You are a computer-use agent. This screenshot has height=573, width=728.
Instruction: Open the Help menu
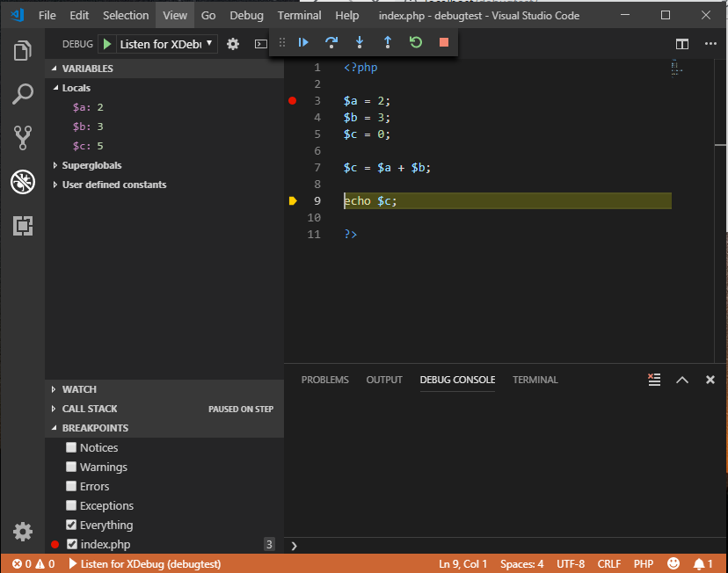(x=346, y=15)
